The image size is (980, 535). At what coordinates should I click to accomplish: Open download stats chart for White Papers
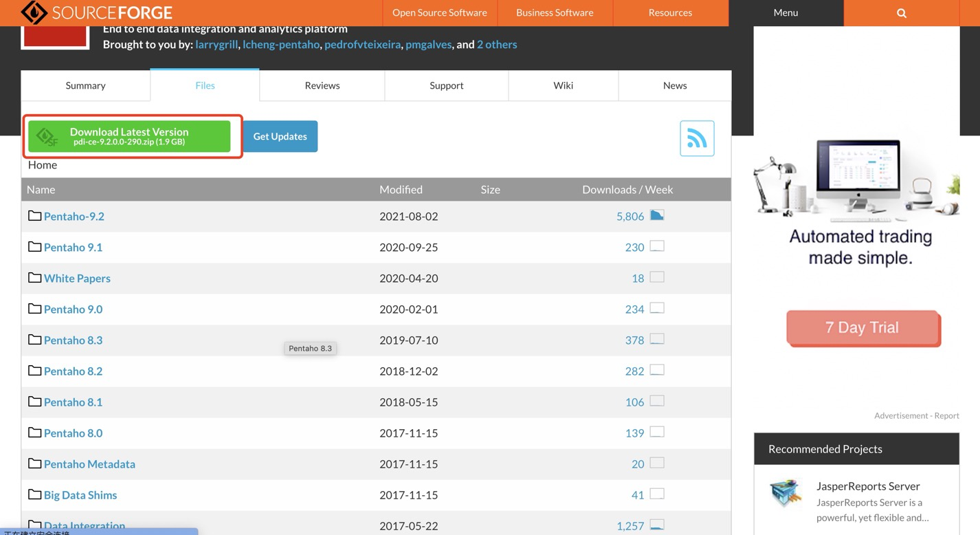point(657,277)
